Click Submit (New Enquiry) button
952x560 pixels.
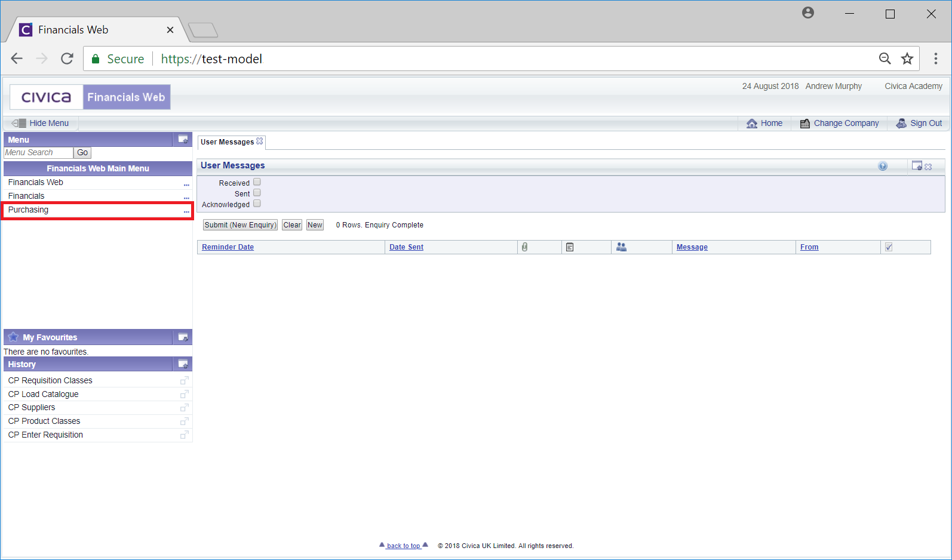(240, 225)
